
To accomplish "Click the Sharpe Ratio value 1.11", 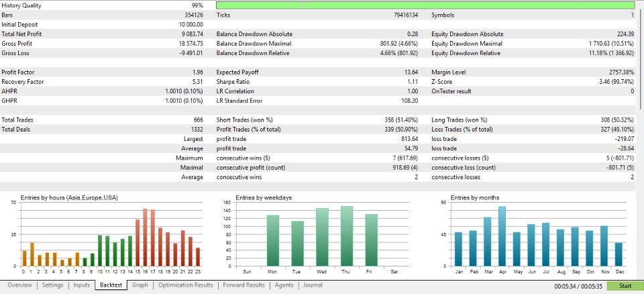I will click(x=413, y=82).
